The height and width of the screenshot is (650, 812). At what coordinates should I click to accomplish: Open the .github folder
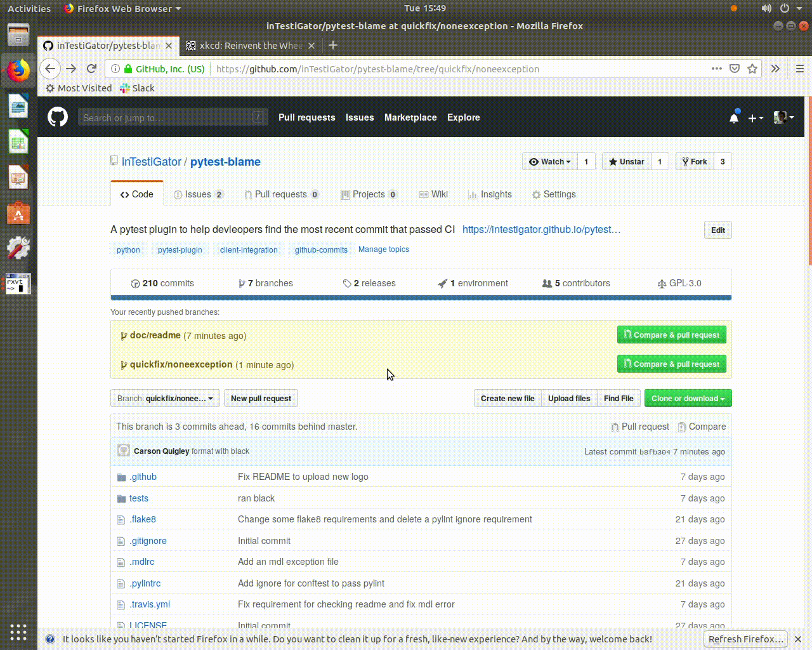(143, 477)
